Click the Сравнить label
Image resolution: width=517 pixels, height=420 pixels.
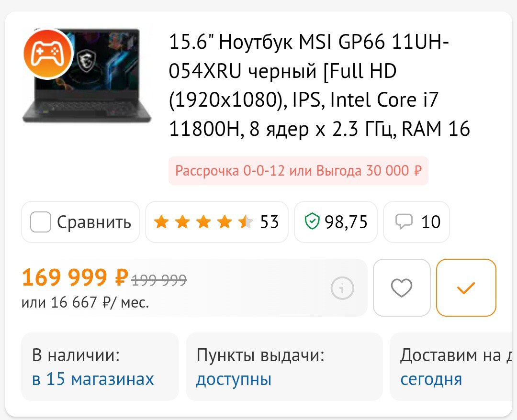pos(94,222)
